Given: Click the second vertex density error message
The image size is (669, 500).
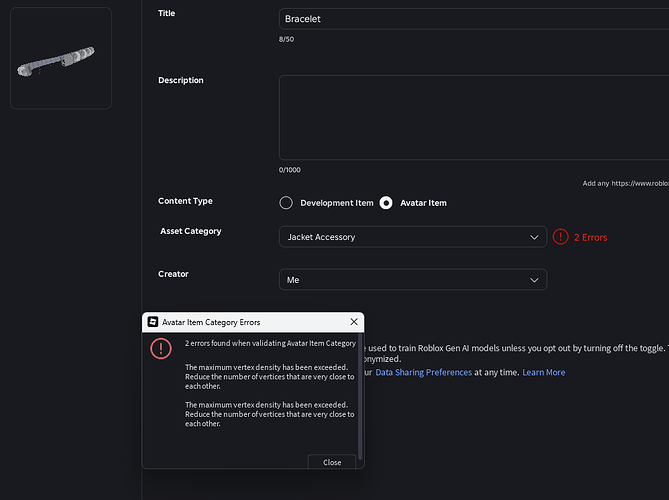Looking at the screenshot, I should pos(270,414).
